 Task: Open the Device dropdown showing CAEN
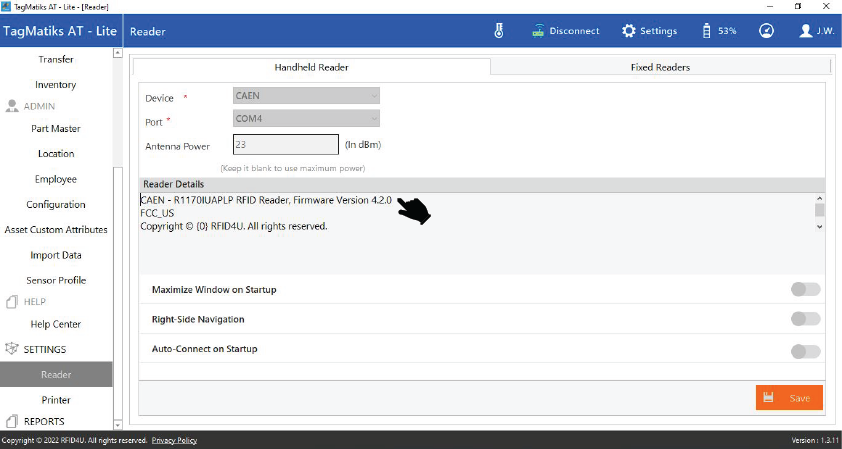click(x=306, y=97)
